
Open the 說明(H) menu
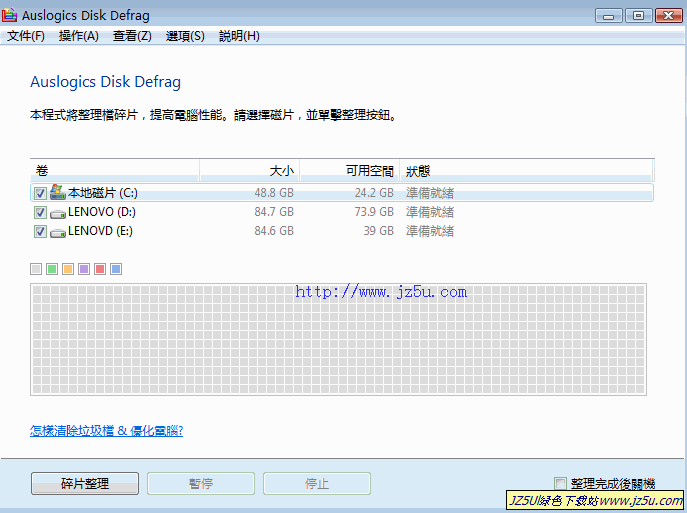pos(239,36)
